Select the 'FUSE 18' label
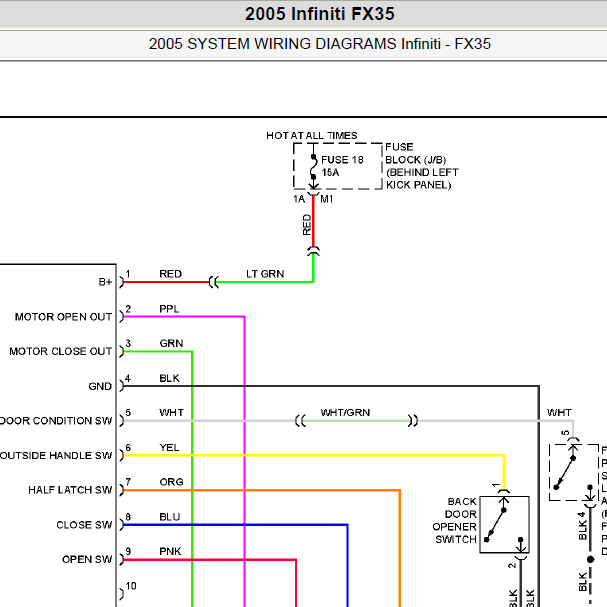Screen dimensions: 607x607 coord(342,159)
